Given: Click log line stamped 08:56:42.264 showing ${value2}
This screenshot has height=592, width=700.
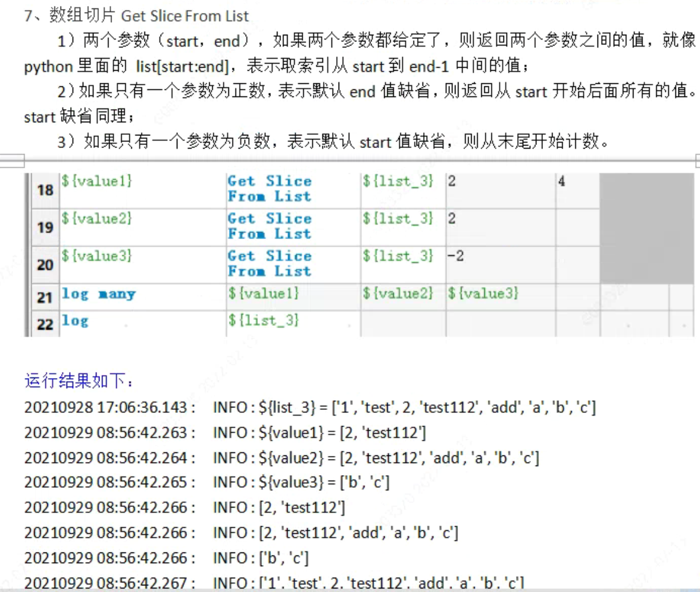Looking at the screenshot, I should tap(282, 458).
